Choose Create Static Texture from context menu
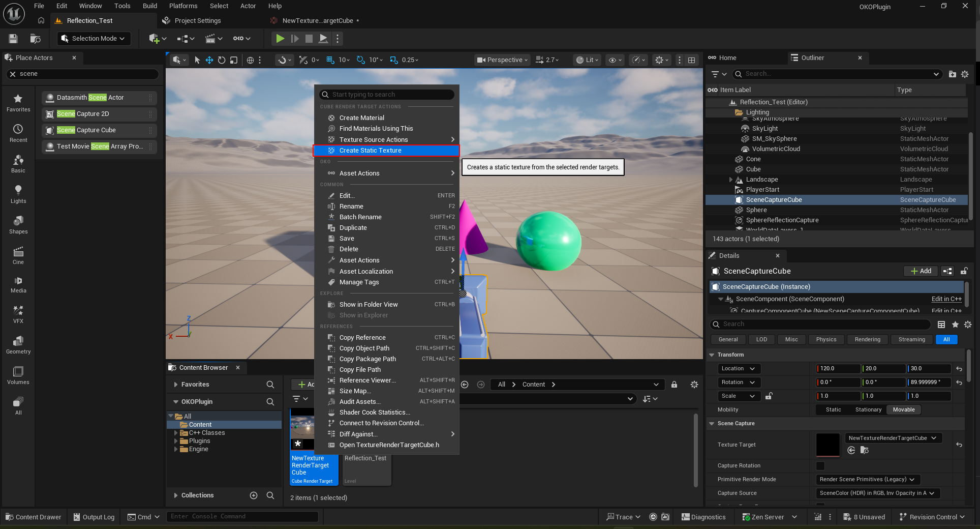980x529 pixels. [x=386, y=151]
